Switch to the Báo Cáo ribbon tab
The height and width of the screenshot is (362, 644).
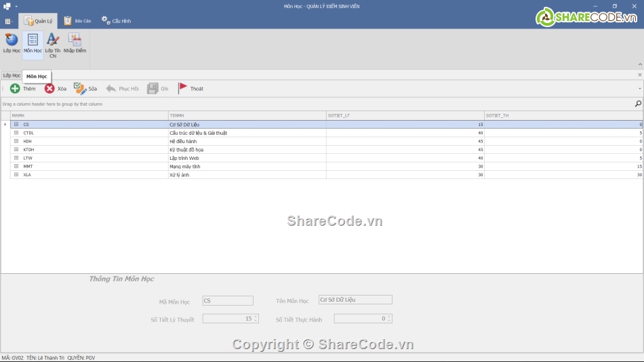(77, 21)
